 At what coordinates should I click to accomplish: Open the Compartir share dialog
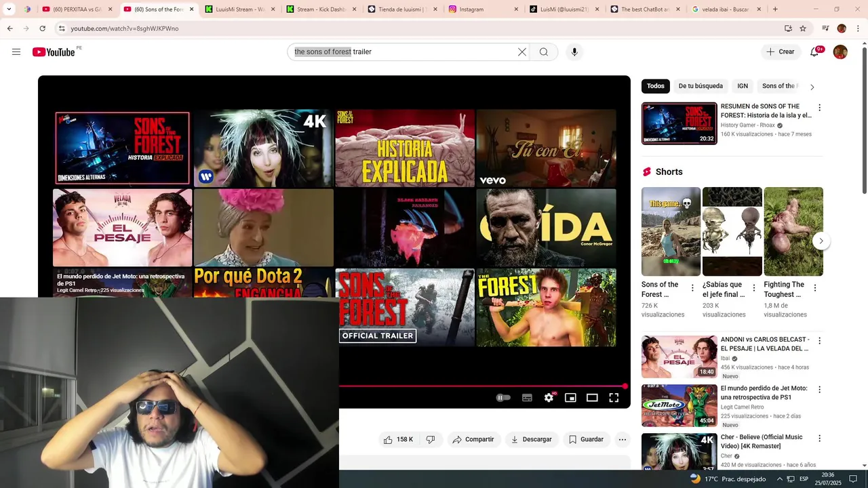tap(473, 440)
